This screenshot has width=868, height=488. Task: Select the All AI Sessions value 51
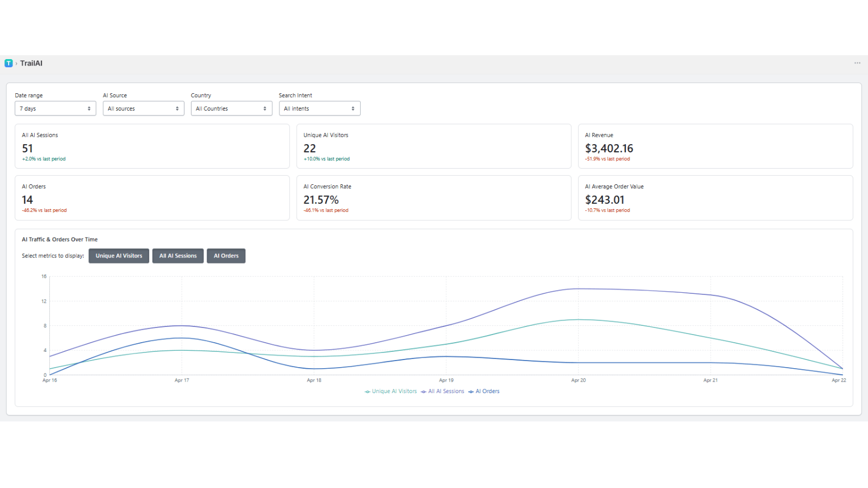point(28,149)
